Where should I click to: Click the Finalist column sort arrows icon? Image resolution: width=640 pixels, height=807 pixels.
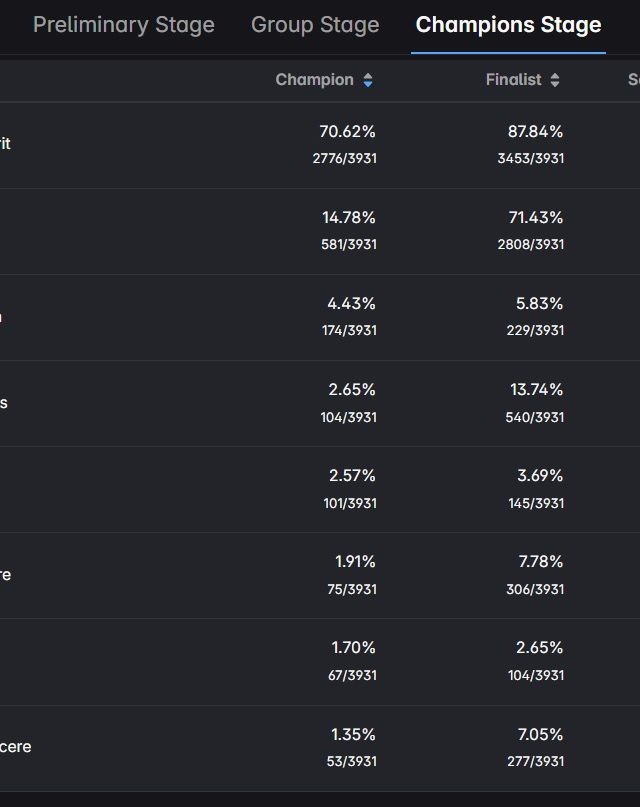[555, 81]
